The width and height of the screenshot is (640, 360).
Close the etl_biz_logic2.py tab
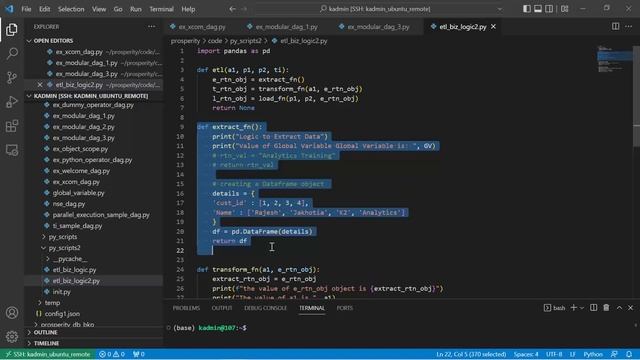click(493, 27)
